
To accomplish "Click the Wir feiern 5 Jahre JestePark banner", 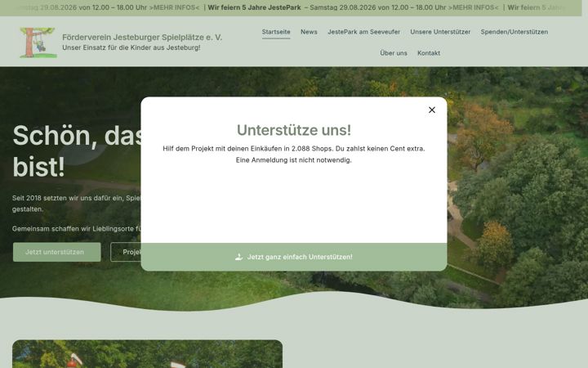I will (x=254, y=7).
